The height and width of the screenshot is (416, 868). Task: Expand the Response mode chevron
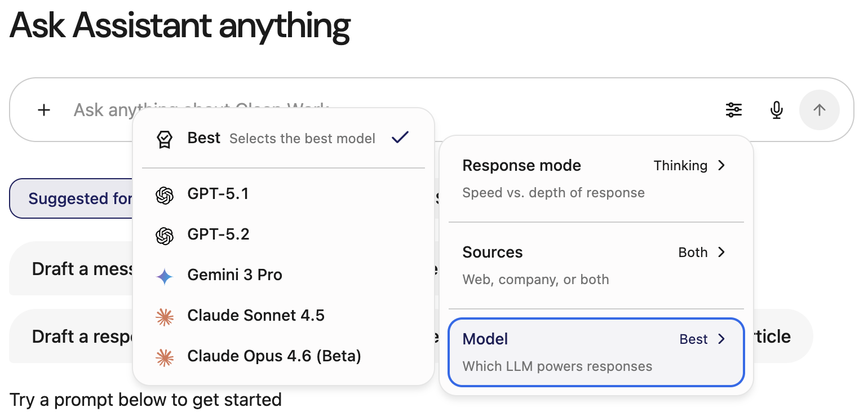coord(721,166)
